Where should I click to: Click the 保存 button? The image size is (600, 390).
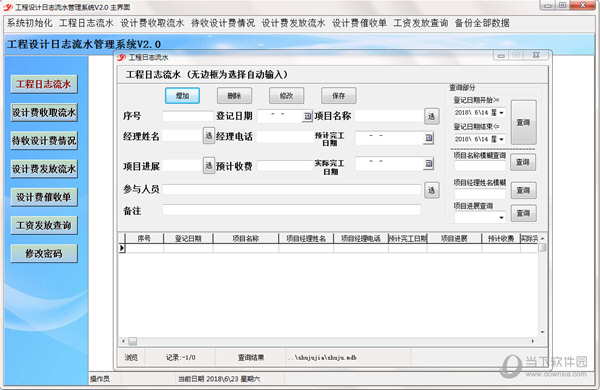point(338,96)
